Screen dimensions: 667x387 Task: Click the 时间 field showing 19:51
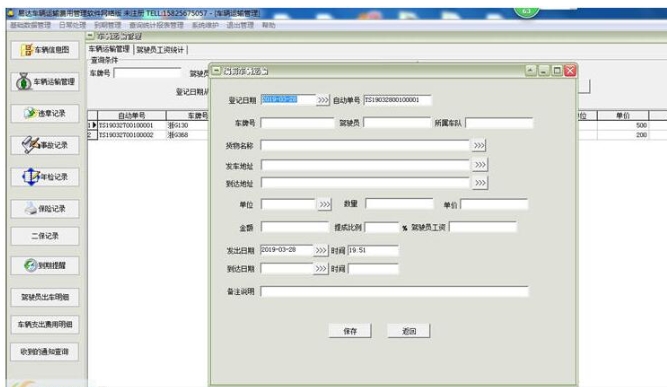click(373, 250)
